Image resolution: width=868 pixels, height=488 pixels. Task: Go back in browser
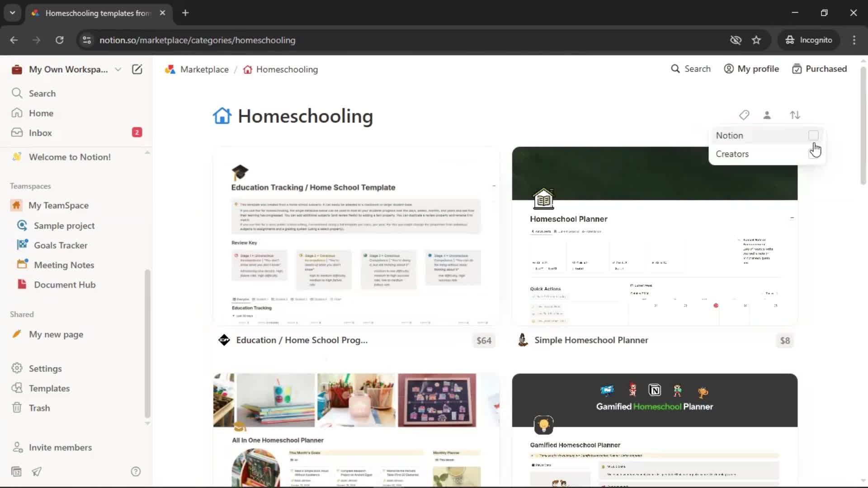pyautogui.click(x=14, y=40)
